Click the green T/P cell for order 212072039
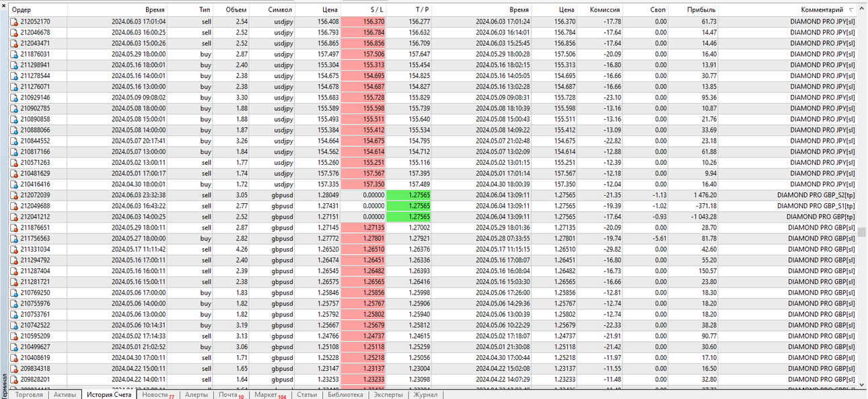 410,195
